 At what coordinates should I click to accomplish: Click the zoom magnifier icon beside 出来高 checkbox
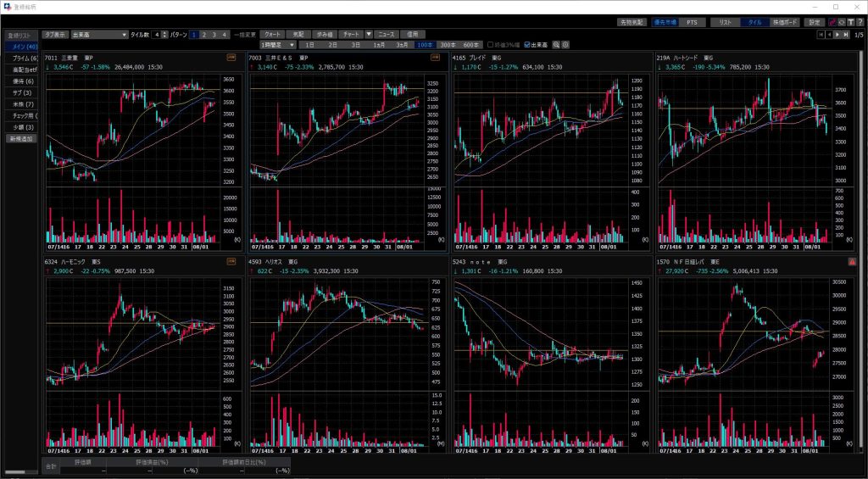558,44
